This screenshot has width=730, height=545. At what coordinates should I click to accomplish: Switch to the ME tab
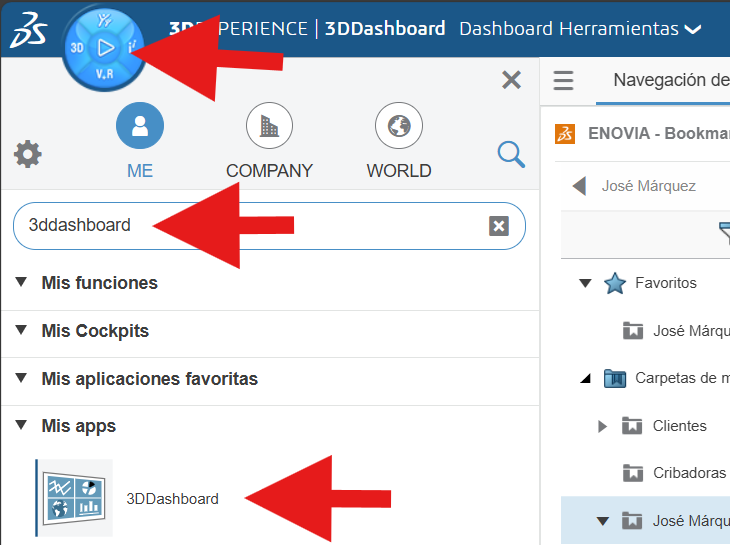(x=140, y=141)
